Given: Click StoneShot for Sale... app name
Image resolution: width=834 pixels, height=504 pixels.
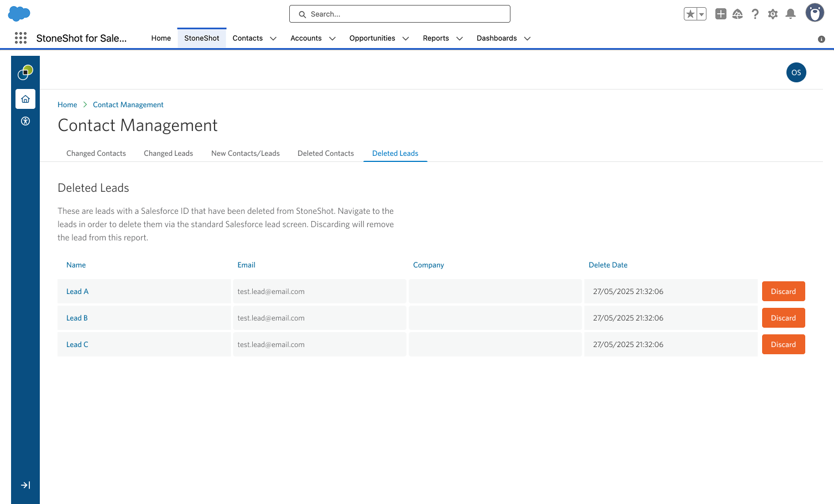Looking at the screenshot, I should pyautogui.click(x=81, y=38).
